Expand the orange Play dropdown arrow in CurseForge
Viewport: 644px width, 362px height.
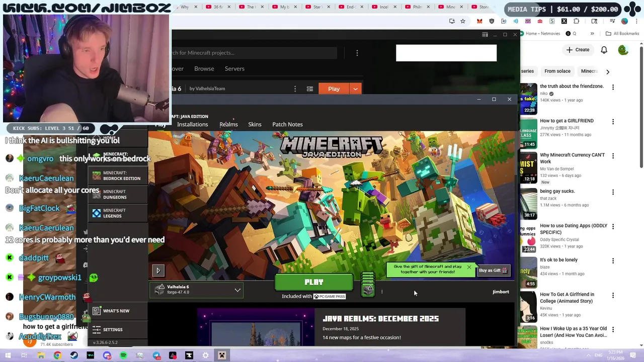tap(356, 88)
